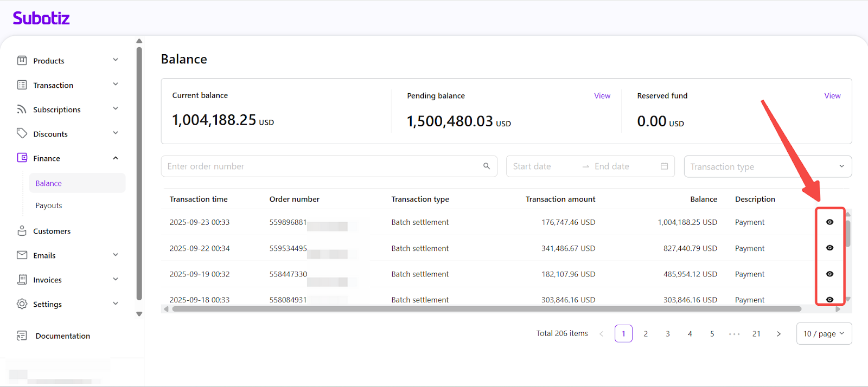The image size is (868, 387).
Task: Click the calendar icon in date range
Action: pos(664,166)
